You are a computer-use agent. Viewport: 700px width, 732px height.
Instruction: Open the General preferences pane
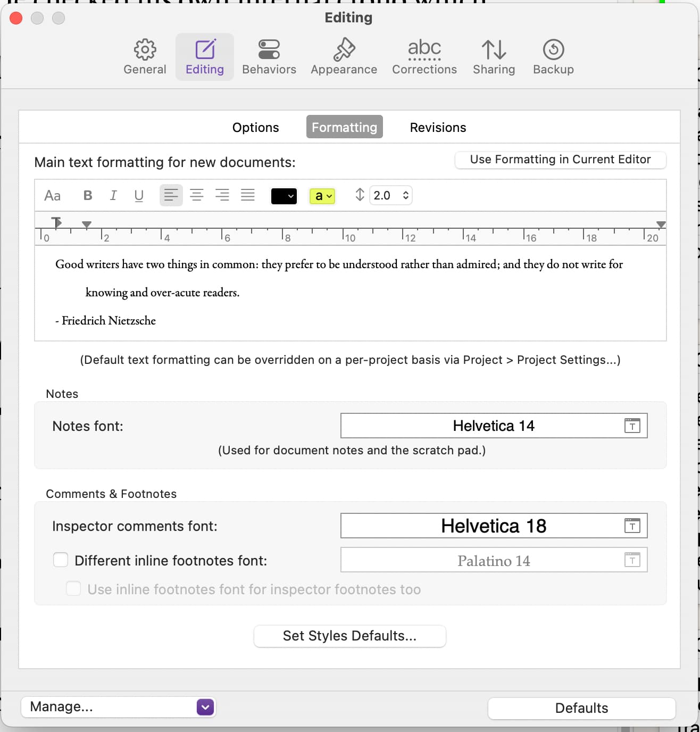pyautogui.click(x=145, y=57)
